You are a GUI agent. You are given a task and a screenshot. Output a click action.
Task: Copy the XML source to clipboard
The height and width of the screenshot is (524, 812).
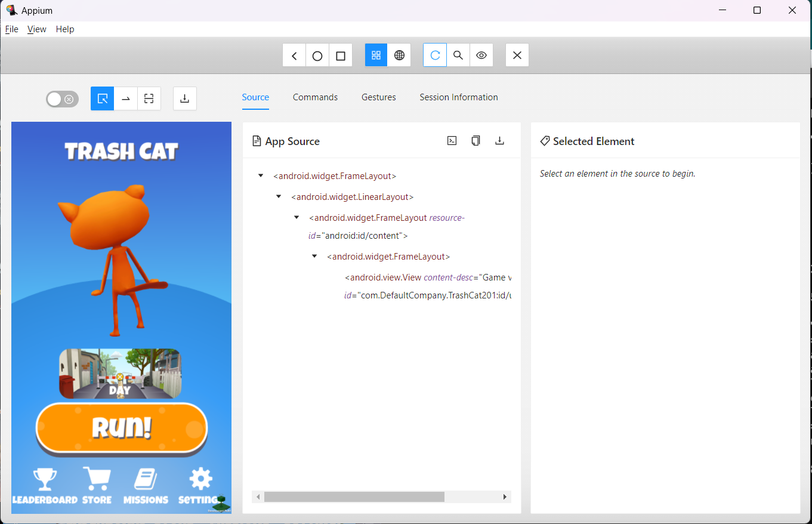[476, 140]
